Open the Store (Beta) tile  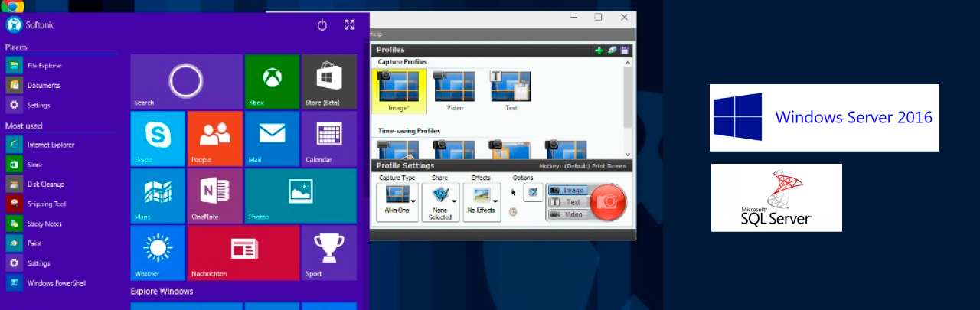point(328,81)
